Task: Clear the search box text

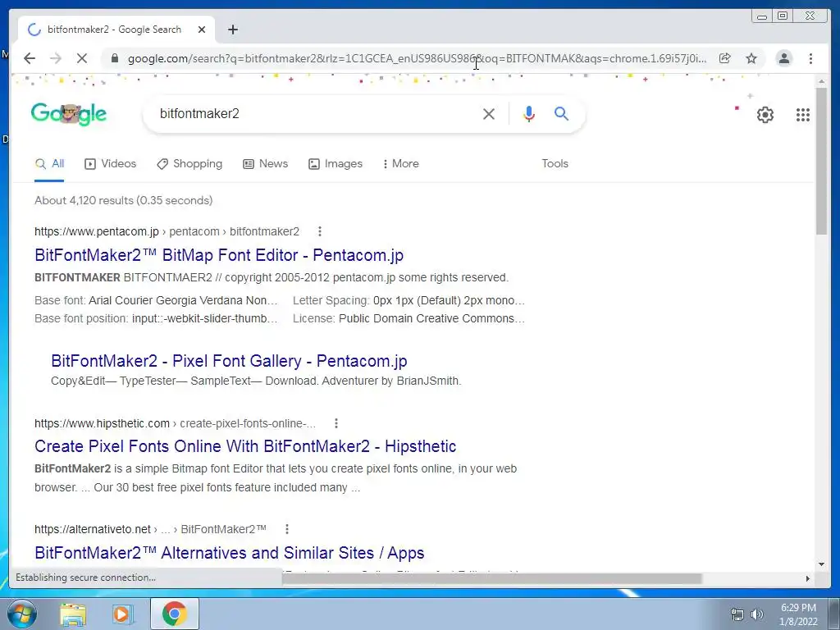Action: point(489,113)
